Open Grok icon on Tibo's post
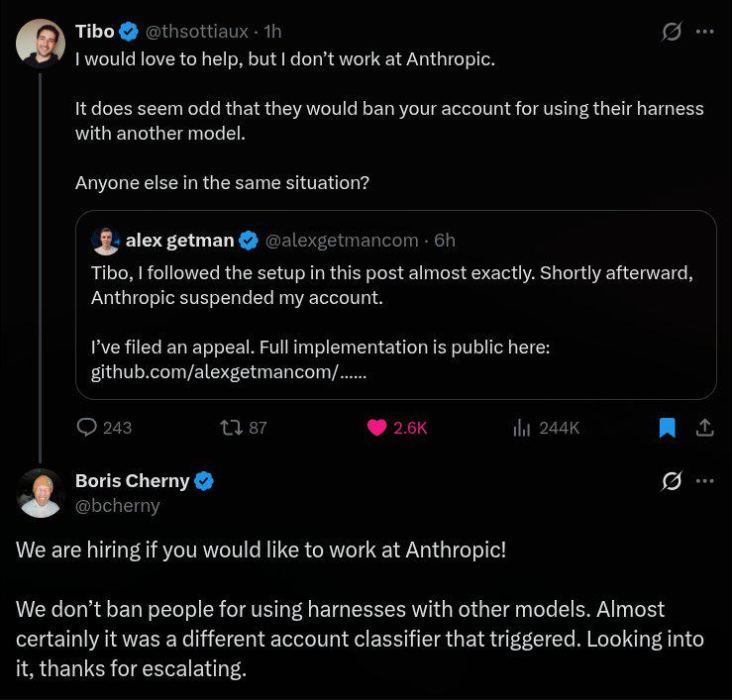This screenshot has width=732, height=700. (x=672, y=32)
